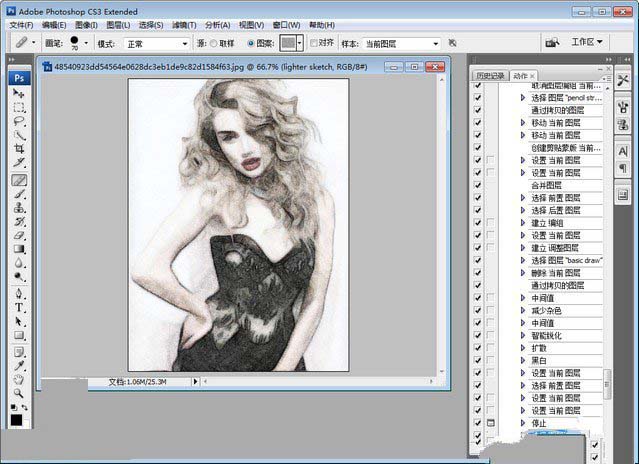Open the 窗口(W) menu

286,25
